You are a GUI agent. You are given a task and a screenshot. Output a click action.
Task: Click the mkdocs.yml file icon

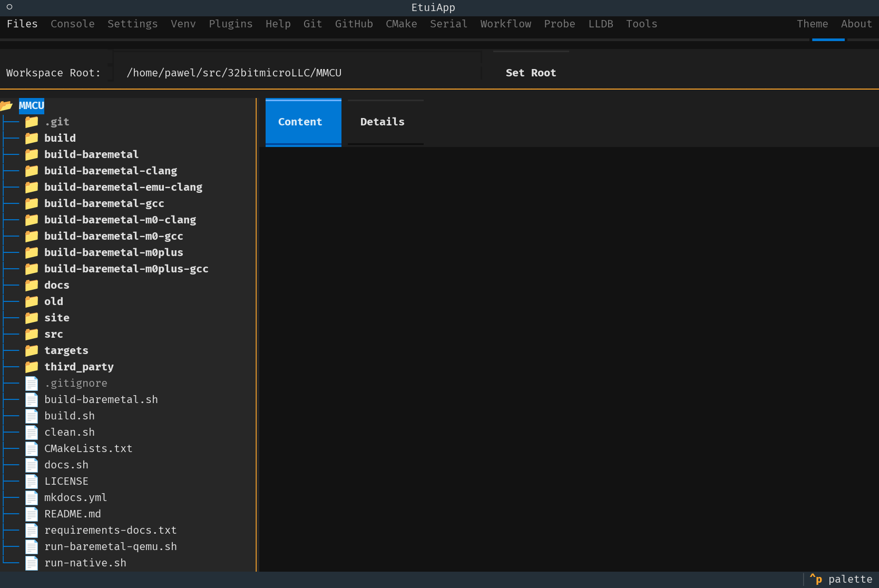coord(32,497)
